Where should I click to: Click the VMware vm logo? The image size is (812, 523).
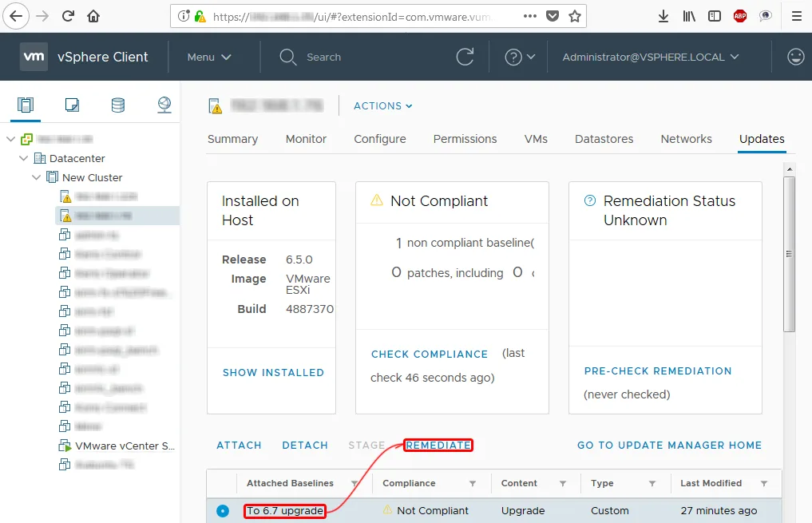click(x=34, y=57)
